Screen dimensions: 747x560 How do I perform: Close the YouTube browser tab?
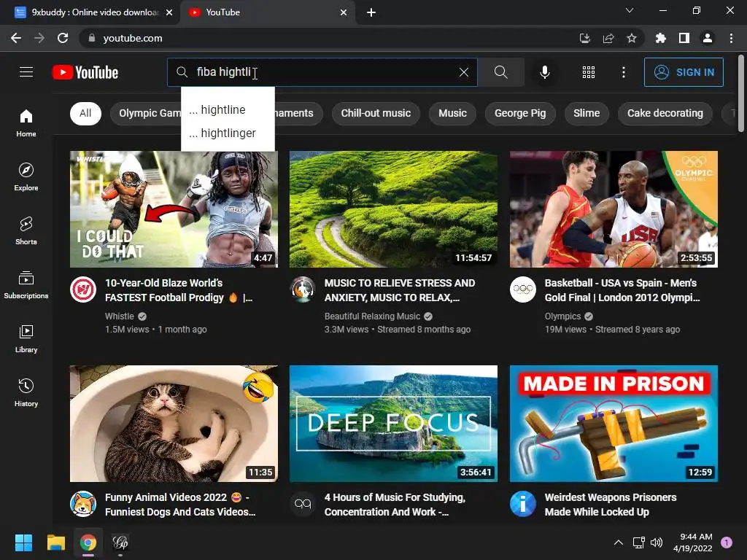344,12
